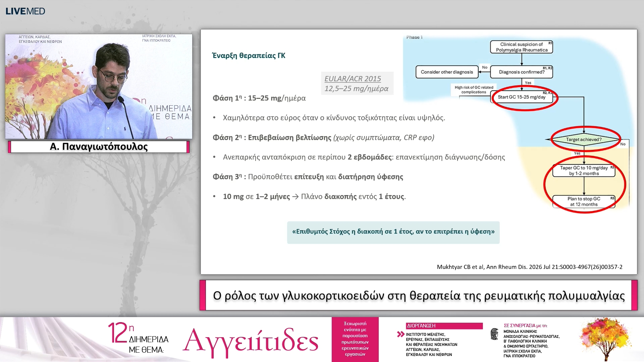
Task: Click the ΔΙΟΡΓΑΝΩΣΗ label
Action: point(444,326)
